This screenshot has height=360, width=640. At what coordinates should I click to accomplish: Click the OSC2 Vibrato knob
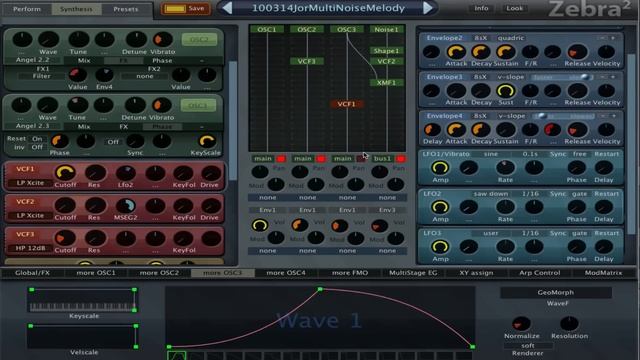pyautogui.click(x=162, y=40)
